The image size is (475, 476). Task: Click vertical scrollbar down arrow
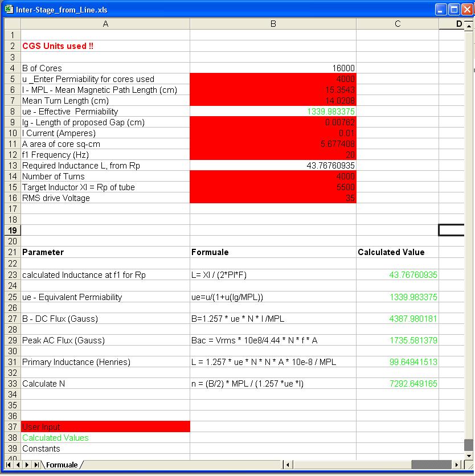(469, 456)
